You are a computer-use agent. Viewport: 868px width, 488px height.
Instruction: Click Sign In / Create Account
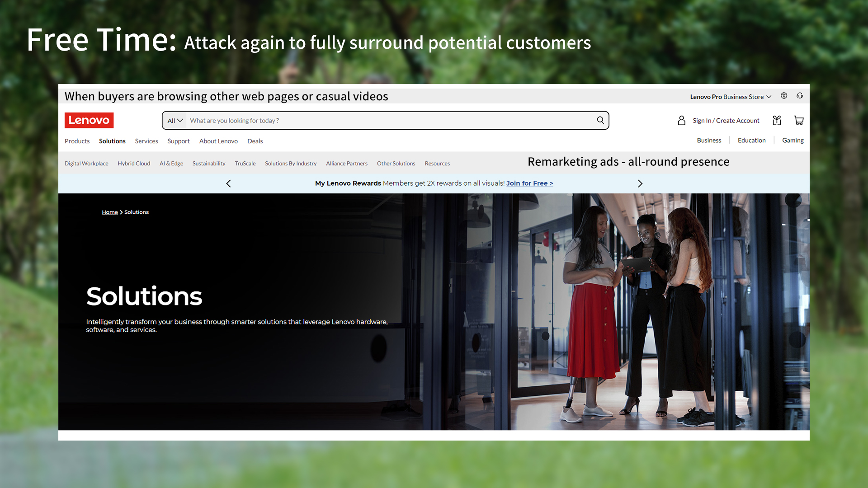(726, 120)
